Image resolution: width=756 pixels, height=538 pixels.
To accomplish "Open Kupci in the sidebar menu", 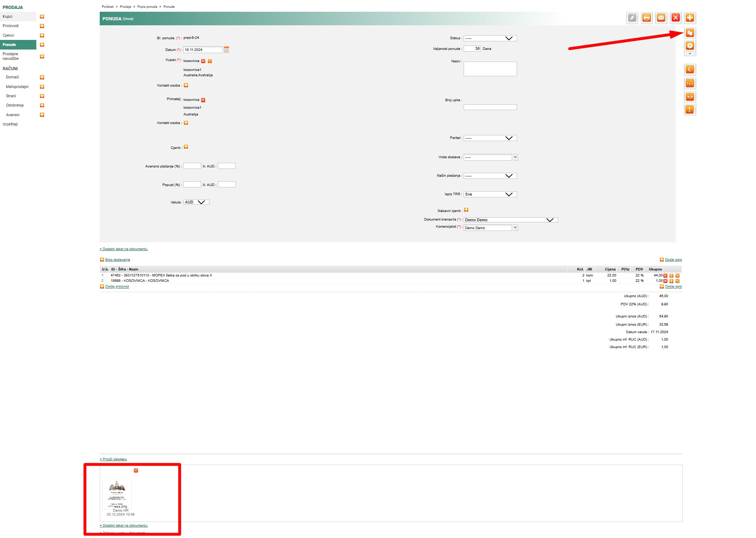I will [x=8, y=16].
